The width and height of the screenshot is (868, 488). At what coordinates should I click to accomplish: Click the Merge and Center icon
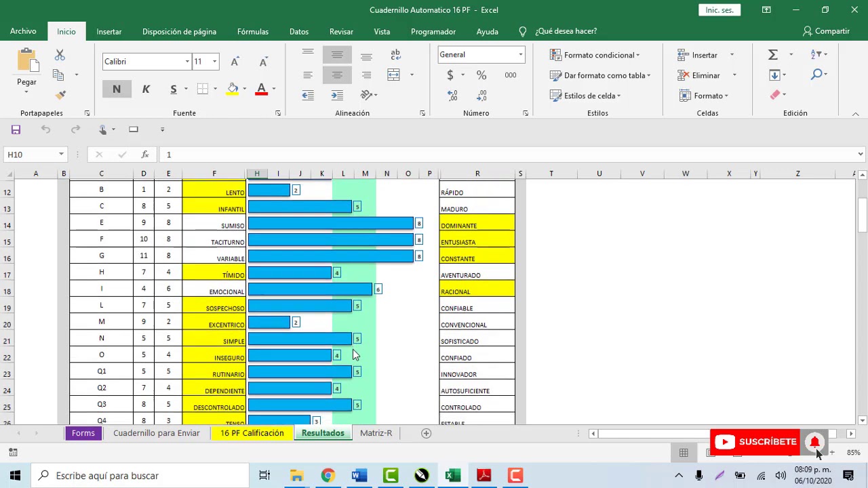tap(394, 75)
